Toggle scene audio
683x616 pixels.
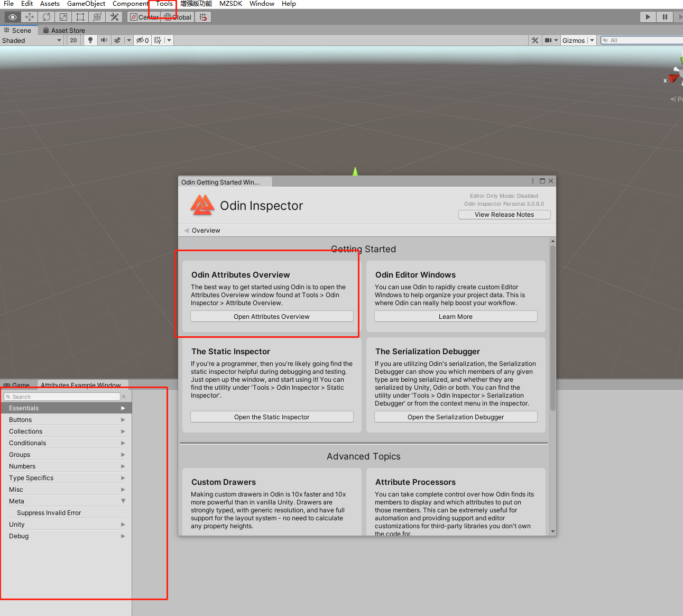pyautogui.click(x=104, y=40)
